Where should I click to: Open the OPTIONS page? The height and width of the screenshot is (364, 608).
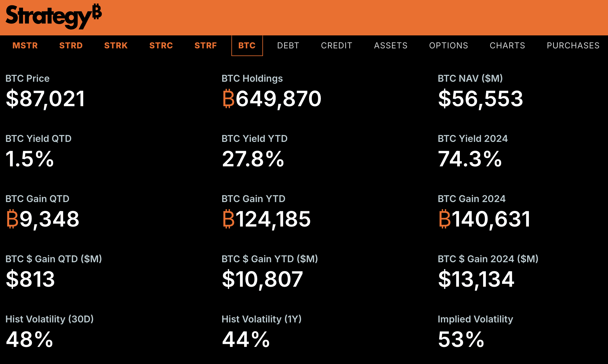(448, 45)
